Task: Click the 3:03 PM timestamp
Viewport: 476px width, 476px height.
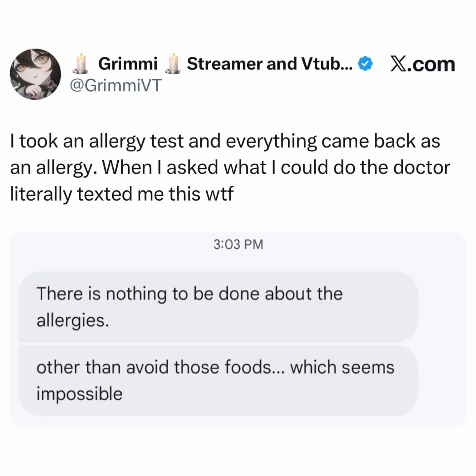Action: pos(237,245)
